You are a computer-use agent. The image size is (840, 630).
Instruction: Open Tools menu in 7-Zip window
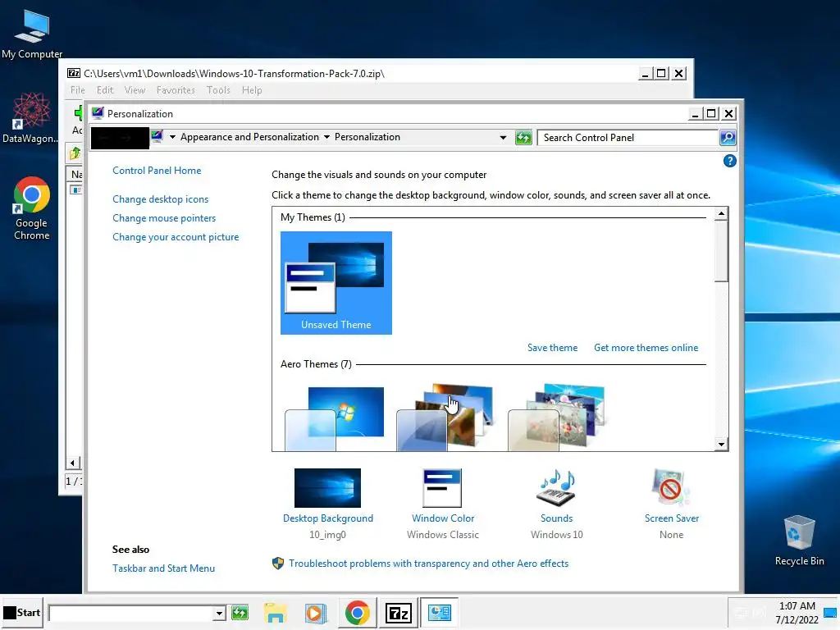pyautogui.click(x=218, y=90)
